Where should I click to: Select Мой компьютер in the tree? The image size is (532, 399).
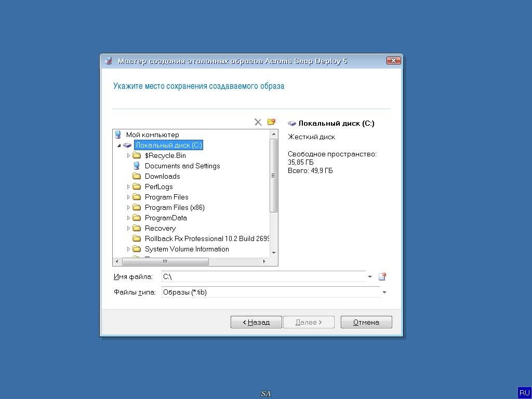pos(152,135)
